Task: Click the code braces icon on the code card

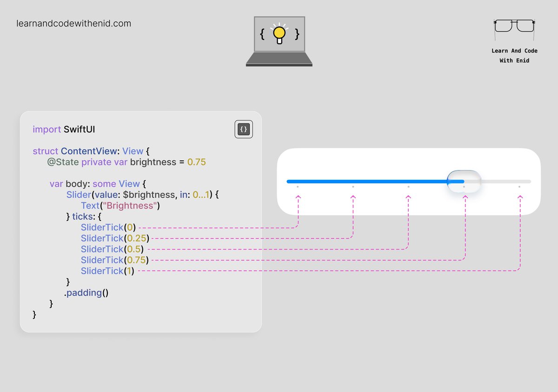Action: [243, 129]
